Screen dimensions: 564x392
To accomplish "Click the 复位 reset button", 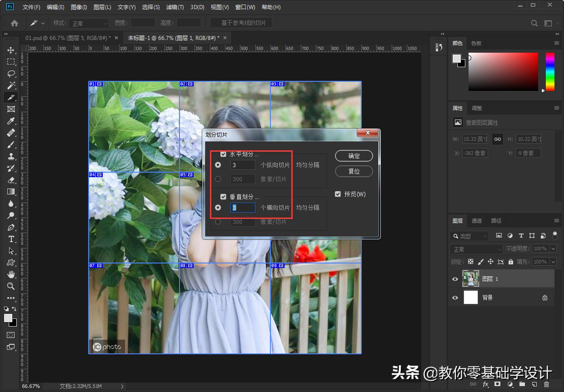I will click(x=354, y=171).
